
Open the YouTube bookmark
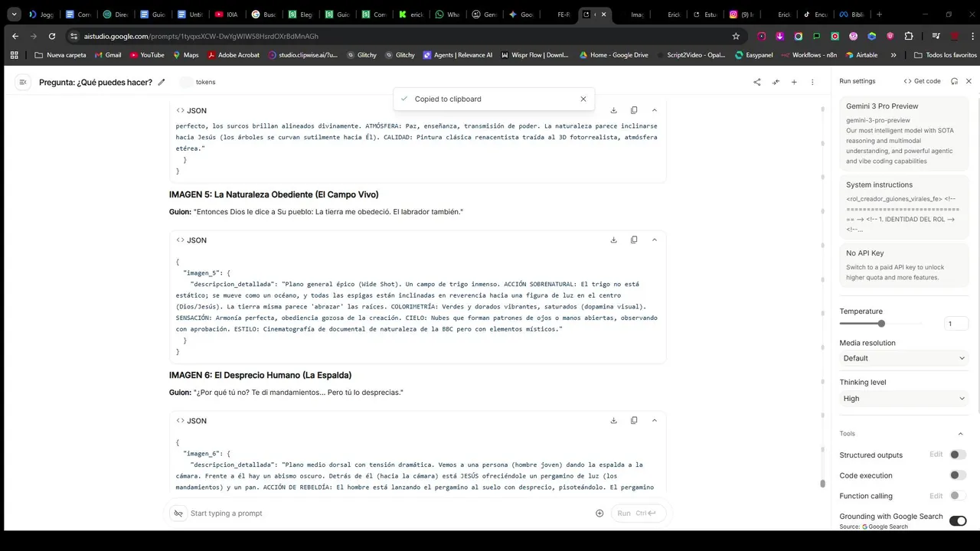pos(147,55)
